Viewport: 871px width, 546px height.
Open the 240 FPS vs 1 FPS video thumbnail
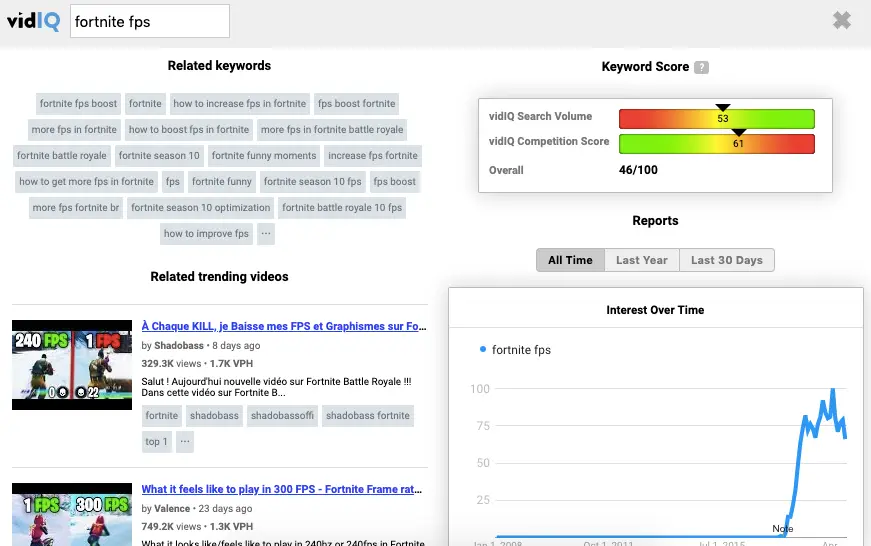[72, 365]
